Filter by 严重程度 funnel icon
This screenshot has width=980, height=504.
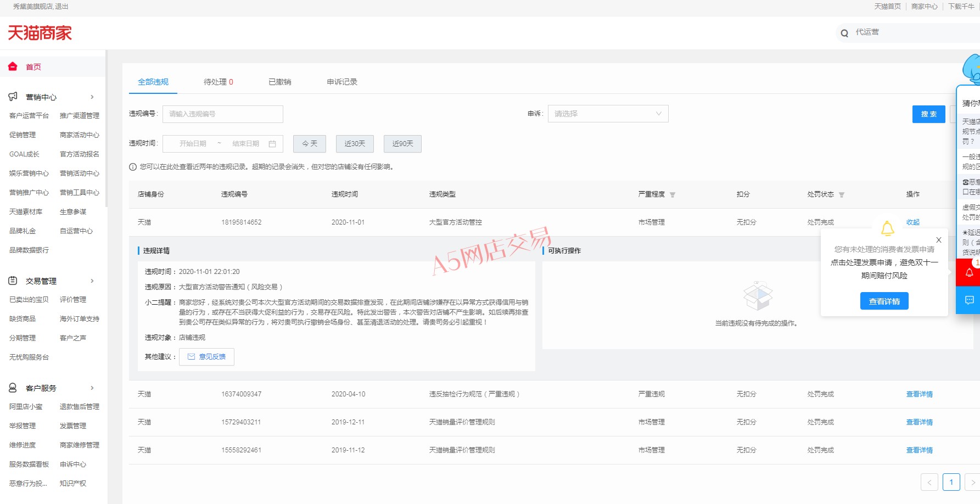click(x=673, y=194)
